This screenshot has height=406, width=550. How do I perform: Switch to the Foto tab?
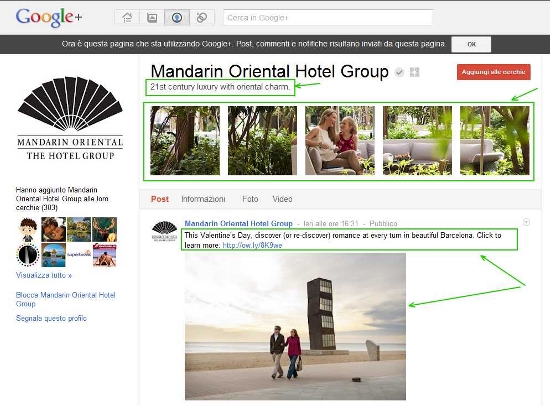pos(250,199)
